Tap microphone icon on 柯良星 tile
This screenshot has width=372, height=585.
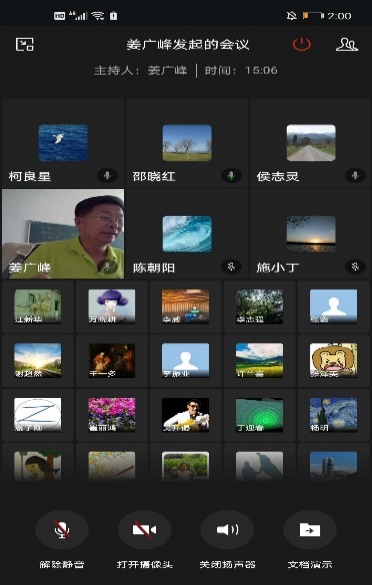(107, 175)
